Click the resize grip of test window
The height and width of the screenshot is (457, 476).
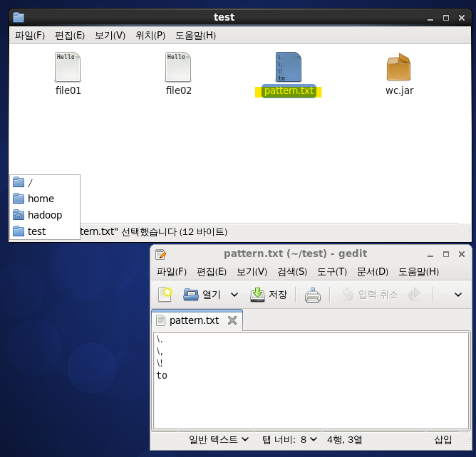coord(466,235)
